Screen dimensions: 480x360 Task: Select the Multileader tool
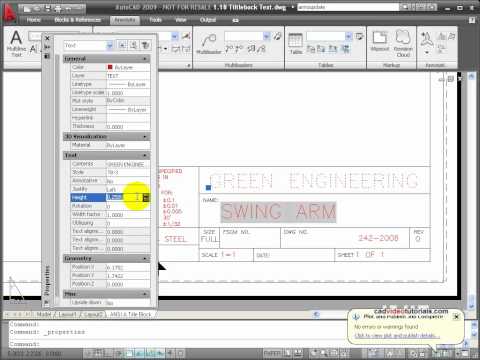(208, 43)
